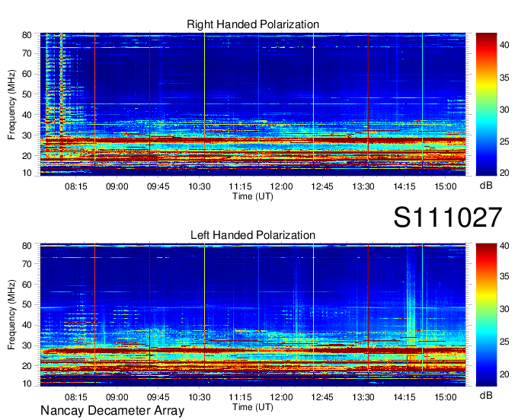The image size is (518, 420).
Task: Click the 80 MHz tick on the top plot
Action: click(27, 35)
